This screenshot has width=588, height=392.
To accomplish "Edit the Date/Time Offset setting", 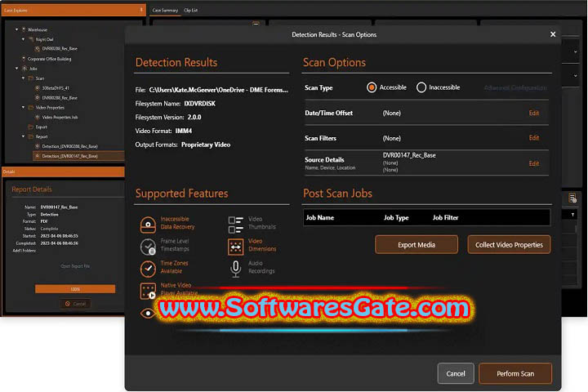I will [533, 113].
